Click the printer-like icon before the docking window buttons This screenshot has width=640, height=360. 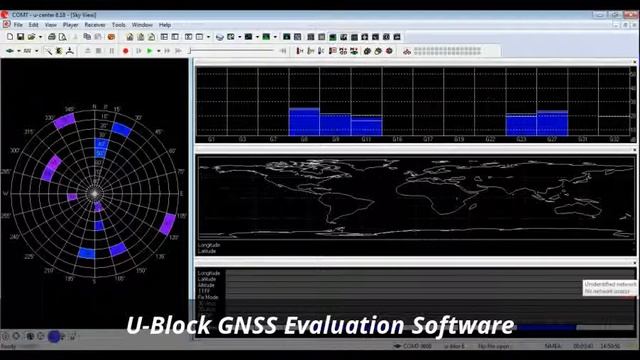pos(220,37)
